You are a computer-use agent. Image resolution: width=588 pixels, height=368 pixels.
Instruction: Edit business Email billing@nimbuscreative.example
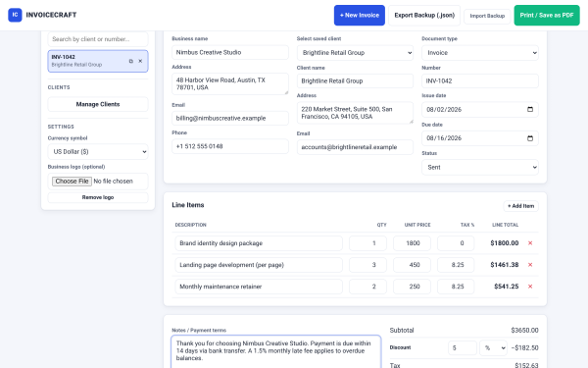click(230, 119)
